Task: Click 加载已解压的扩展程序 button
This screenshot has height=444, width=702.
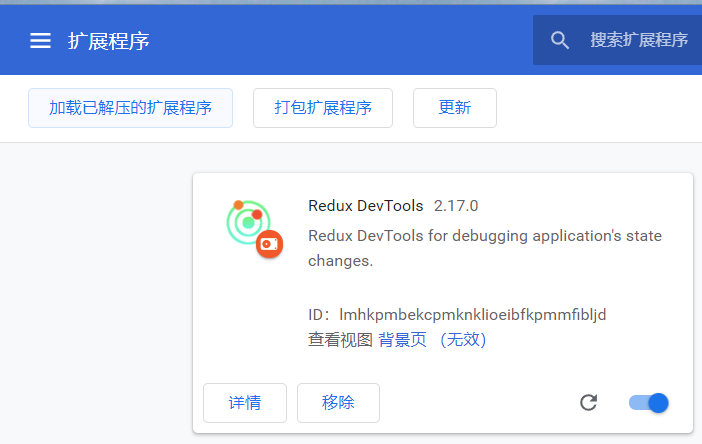Action: point(130,108)
